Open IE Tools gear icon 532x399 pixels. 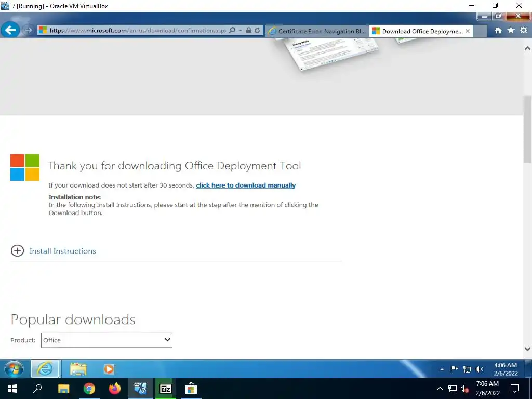524,31
